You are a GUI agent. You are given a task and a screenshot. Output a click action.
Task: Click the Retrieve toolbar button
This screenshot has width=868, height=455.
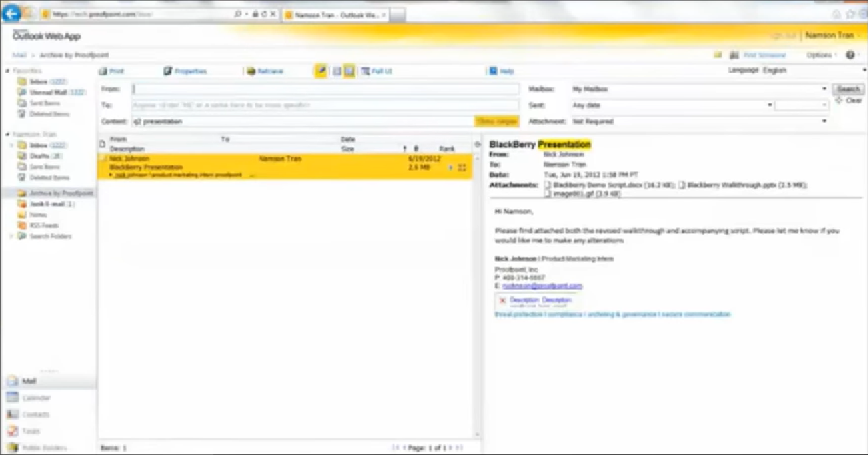click(x=265, y=71)
